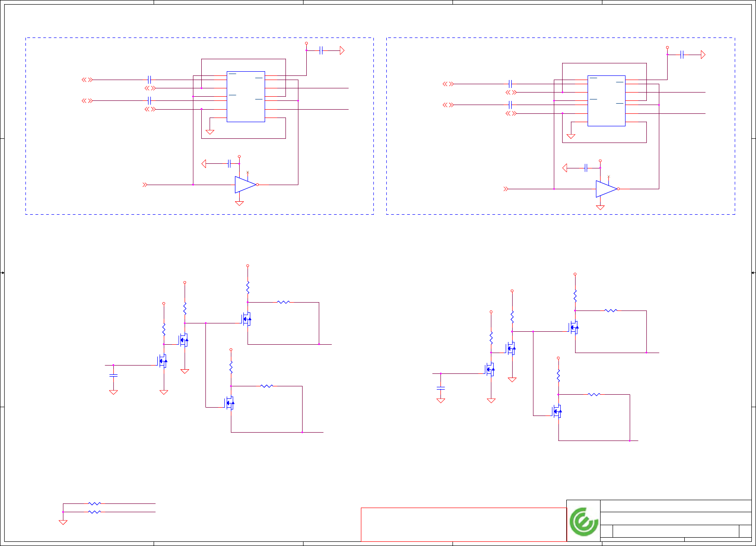Select decoupling capacitor at top-right of left dashed block
Viewport: 756px width, 546px height.
[x=321, y=50]
